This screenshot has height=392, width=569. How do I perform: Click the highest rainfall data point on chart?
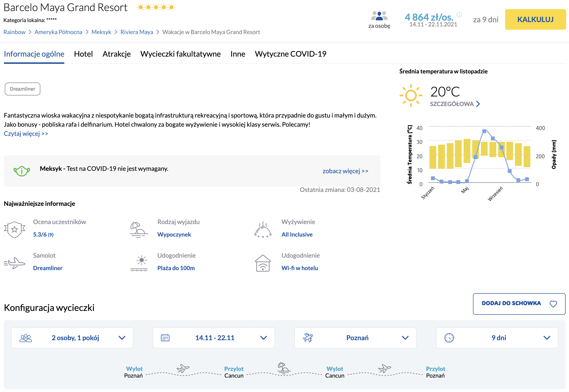pyautogui.click(x=484, y=131)
